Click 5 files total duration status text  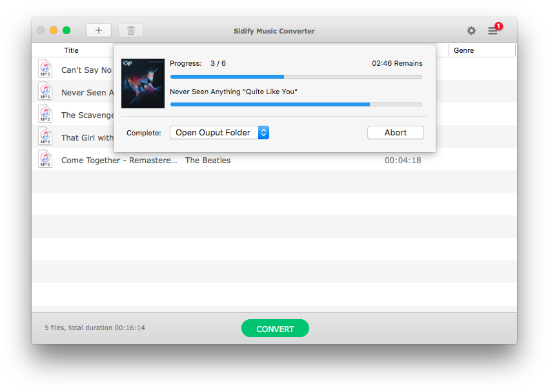coord(95,328)
